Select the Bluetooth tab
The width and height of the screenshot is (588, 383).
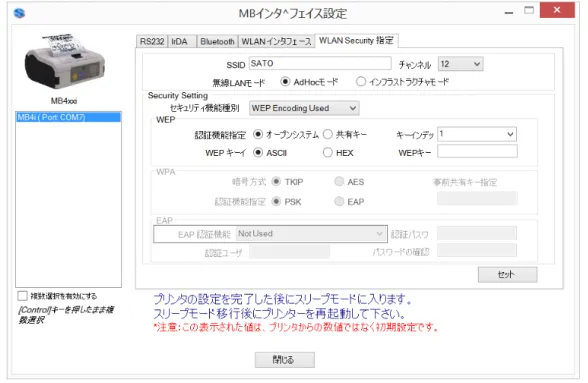(x=217, y=41)
